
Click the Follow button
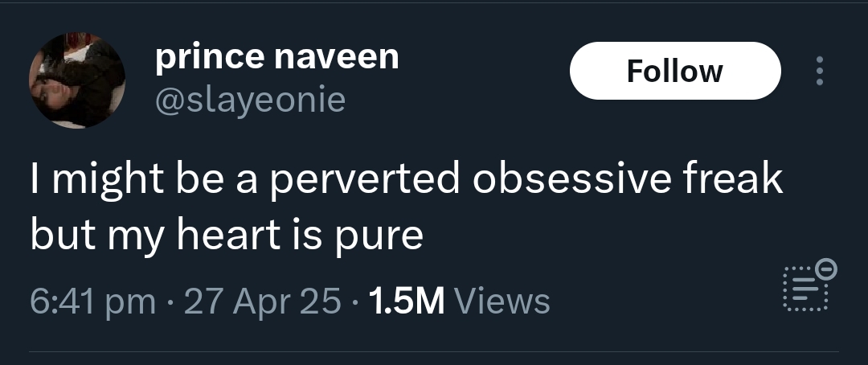674,72
